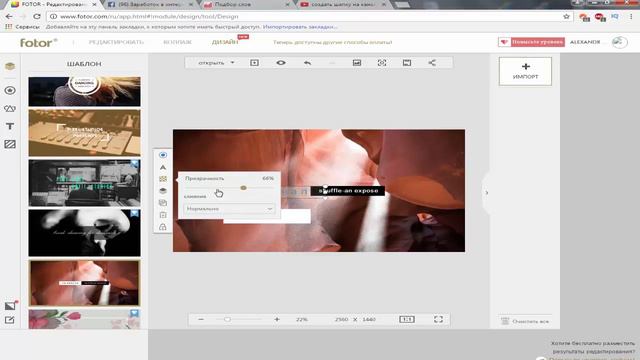Open the РЕДАКТИРОВАТЬ menu item
Image resolution: width=640 pixels, height=360 pixels.
click(116, 42)
